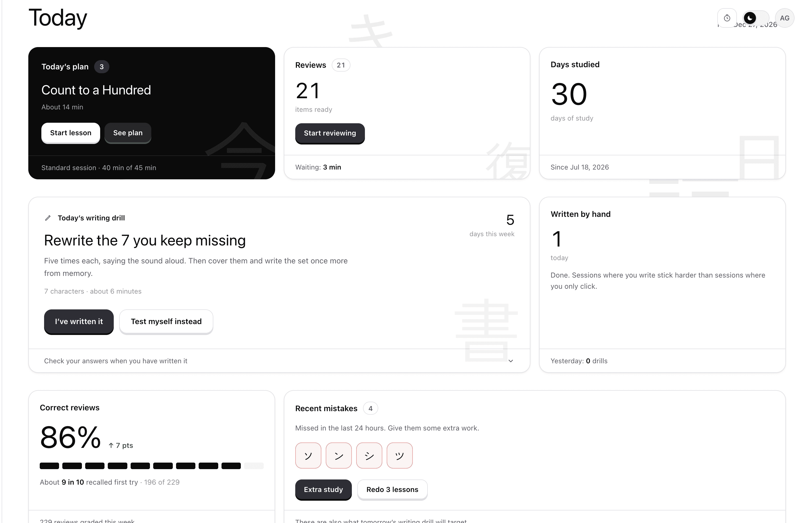The image size is (812, 523).
Task: Toggle the dark mode switch
Action: (756, 18)
